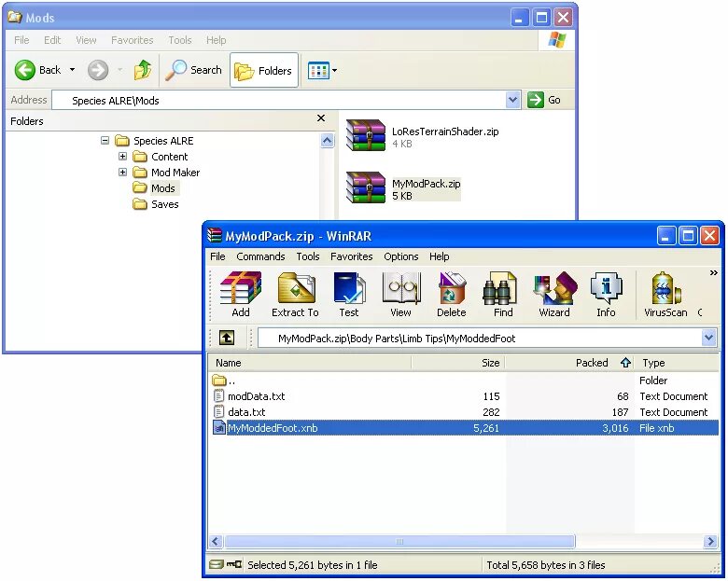Select the MyModPack.zip archive icon
728x581 pixels.
pyautogui.click(x=366, y=187)
